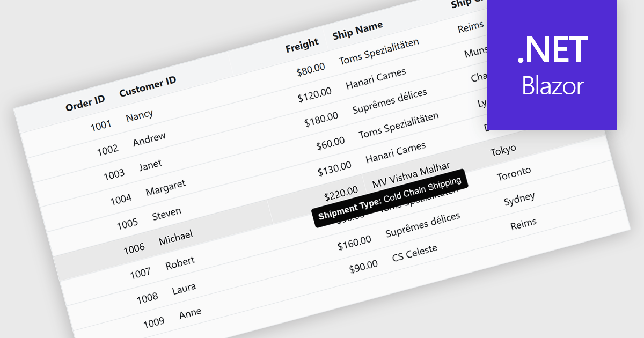This screenshot has width=644, height=338.
Task: Sort the grid by Freight header
Action: (x=302, y=46)
